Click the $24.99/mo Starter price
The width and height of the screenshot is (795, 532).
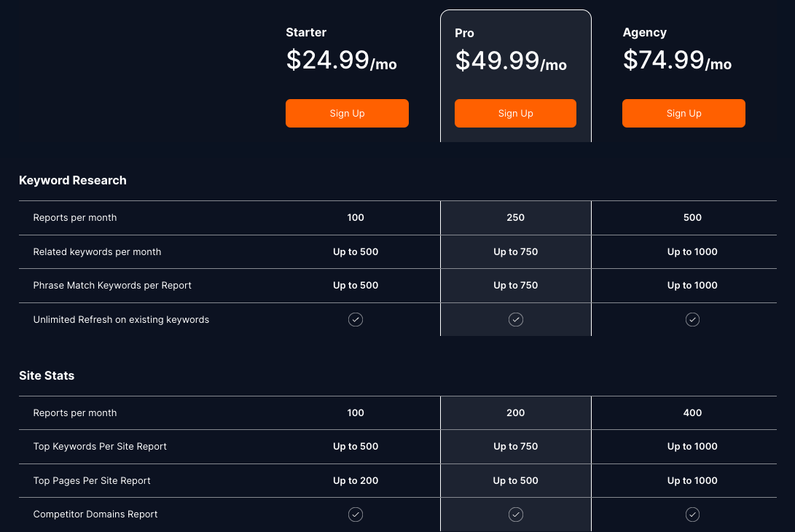pos(341,60)
